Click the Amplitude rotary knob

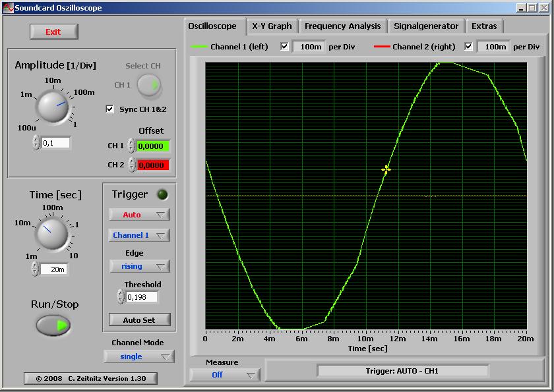[x=51, y=106]
